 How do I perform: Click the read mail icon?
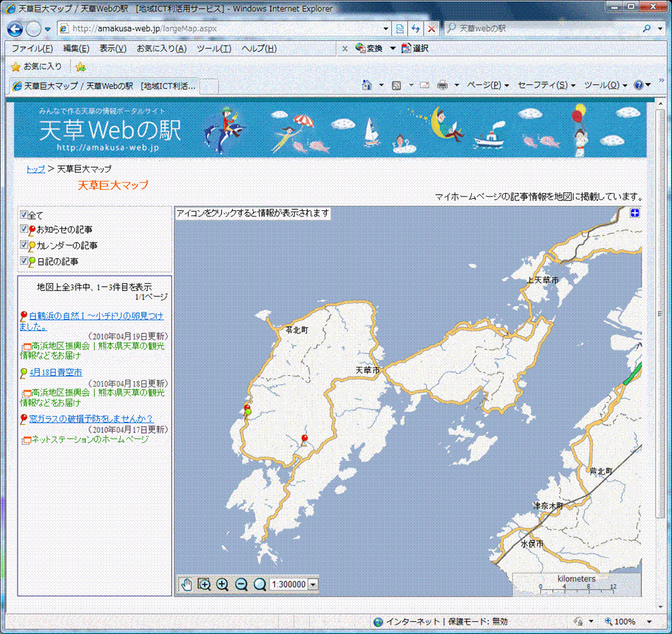point(424,86)
